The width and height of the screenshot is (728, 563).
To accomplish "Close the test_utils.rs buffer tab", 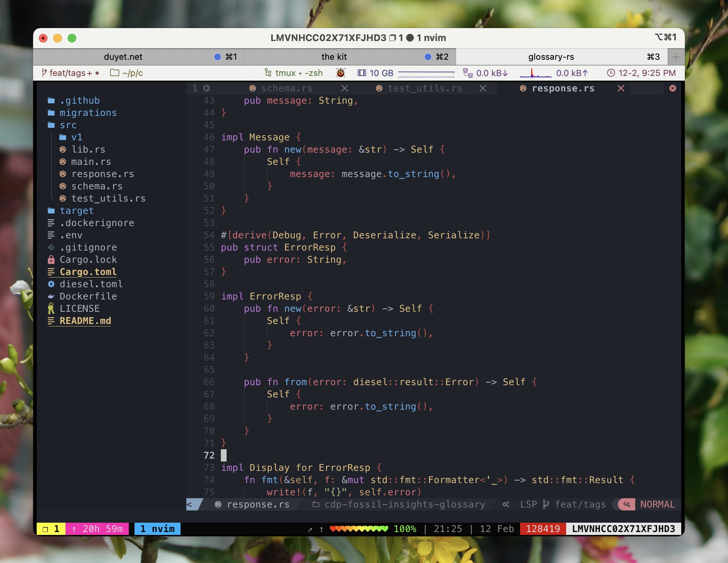I will 483,88.
